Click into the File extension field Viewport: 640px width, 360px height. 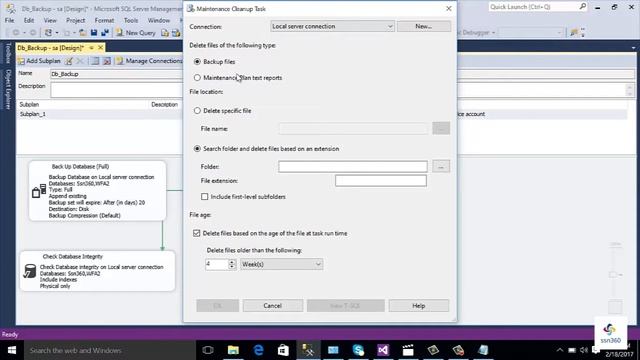pos(381,181)
